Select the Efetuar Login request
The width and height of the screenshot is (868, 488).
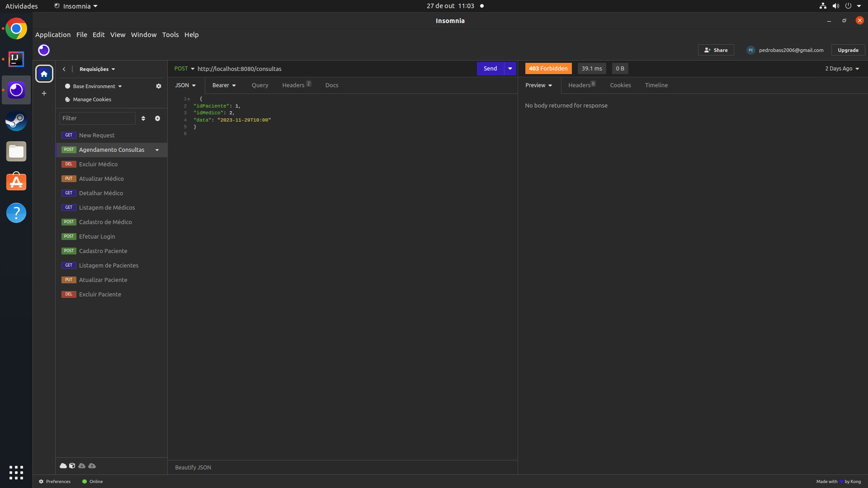(x=111, y=237)
